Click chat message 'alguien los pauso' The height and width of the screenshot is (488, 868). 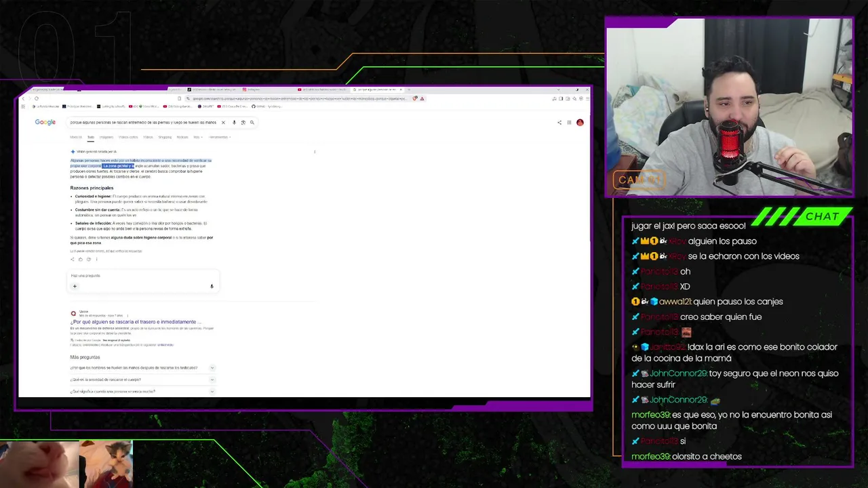(x=722, y=241)
